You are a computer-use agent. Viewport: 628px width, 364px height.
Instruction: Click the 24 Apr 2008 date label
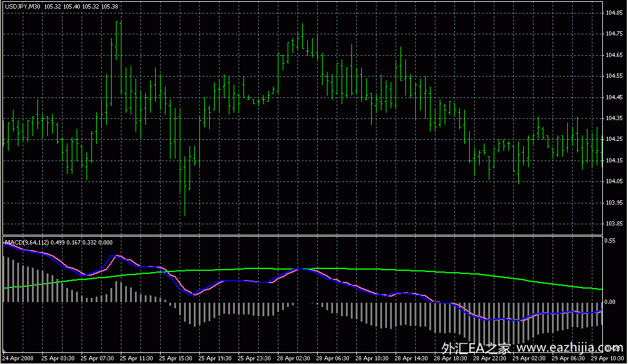(x=18, y=358)
